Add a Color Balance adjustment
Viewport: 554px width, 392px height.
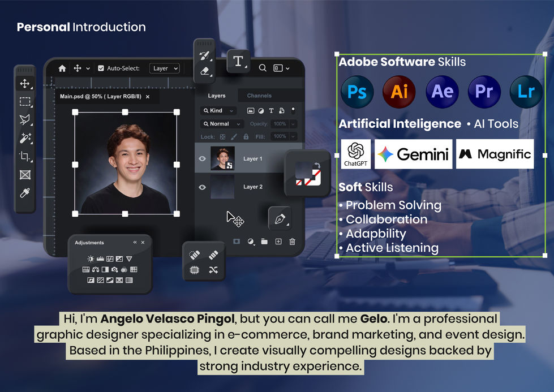coord(96,269)
